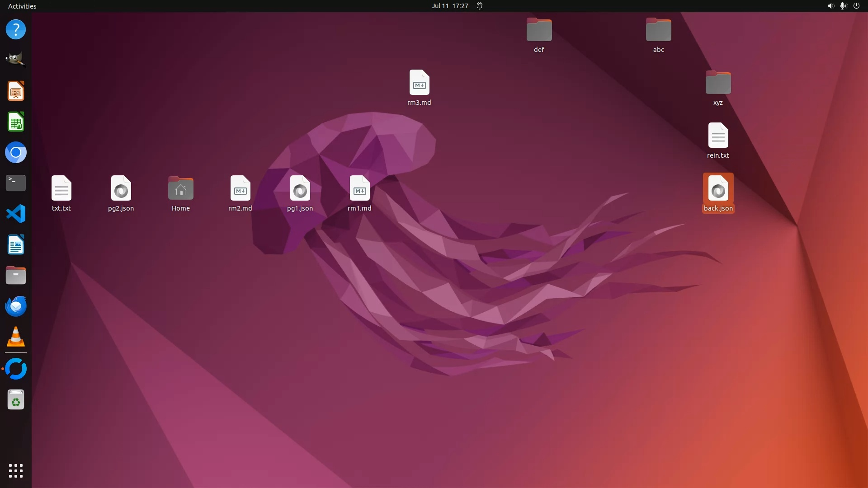868x488 pixels.
Task: Click the Help question mark icon
Action: click(x=15, y=30)
